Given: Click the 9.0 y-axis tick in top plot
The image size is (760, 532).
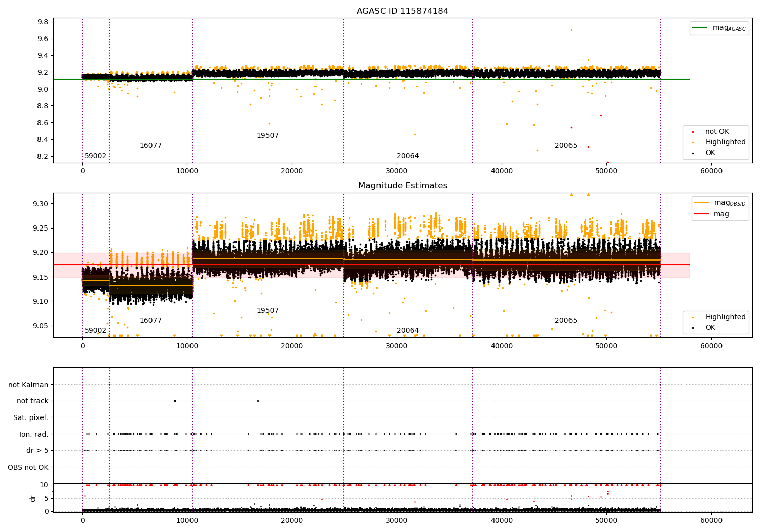Looking at the screenshot, I should [43, 89].
